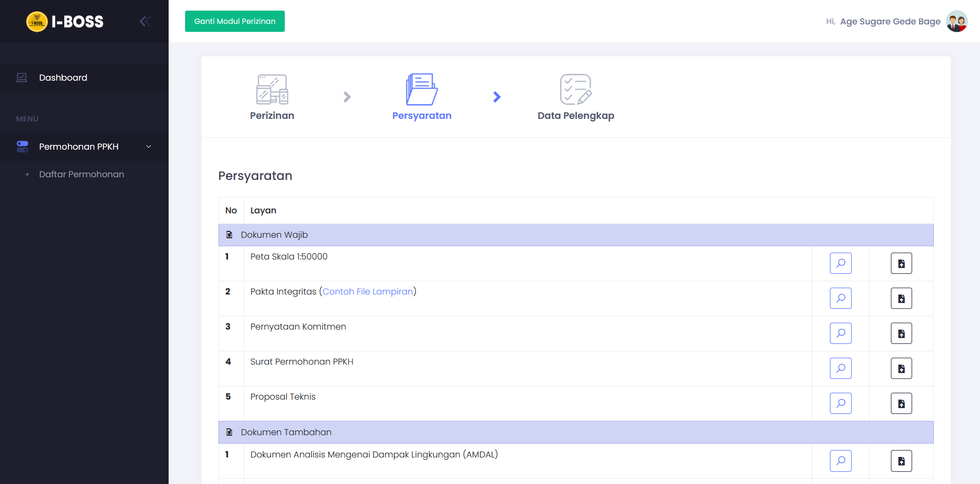Click the Perizinan step icon
980x484 pixels.
[272, 89]
